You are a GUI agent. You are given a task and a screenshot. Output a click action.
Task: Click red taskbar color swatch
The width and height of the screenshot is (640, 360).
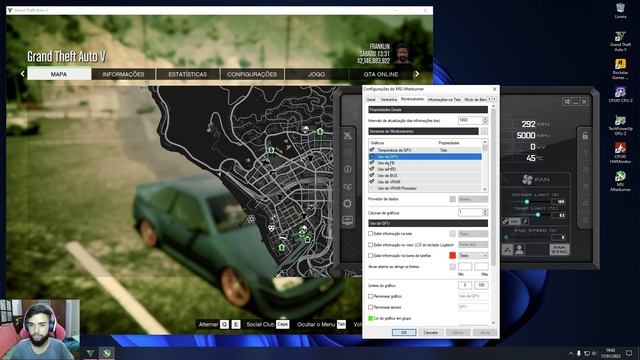453,255
